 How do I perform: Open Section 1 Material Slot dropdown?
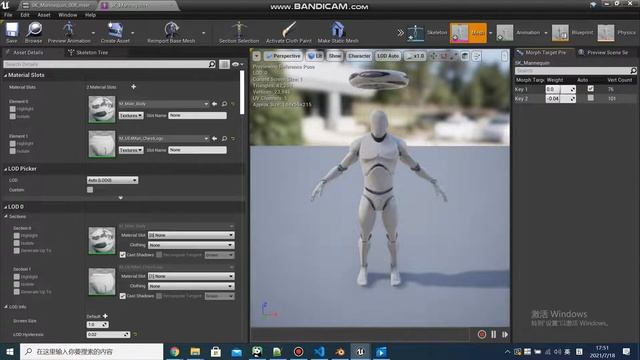[191, 276]
